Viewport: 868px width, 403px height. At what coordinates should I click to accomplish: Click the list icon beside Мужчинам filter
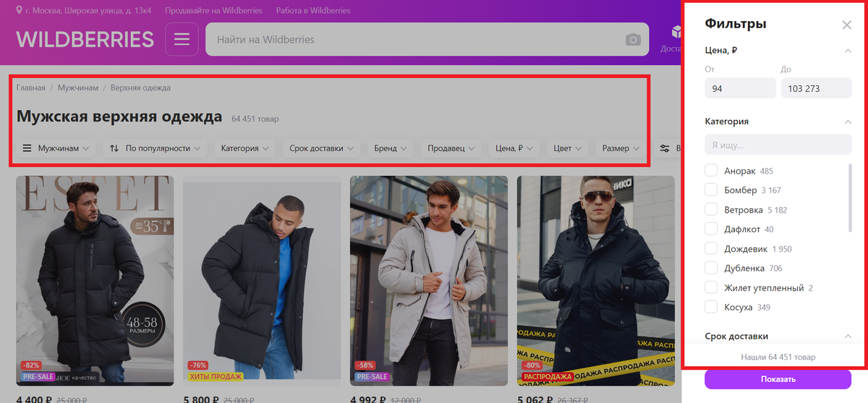click(x=27, y=148)
